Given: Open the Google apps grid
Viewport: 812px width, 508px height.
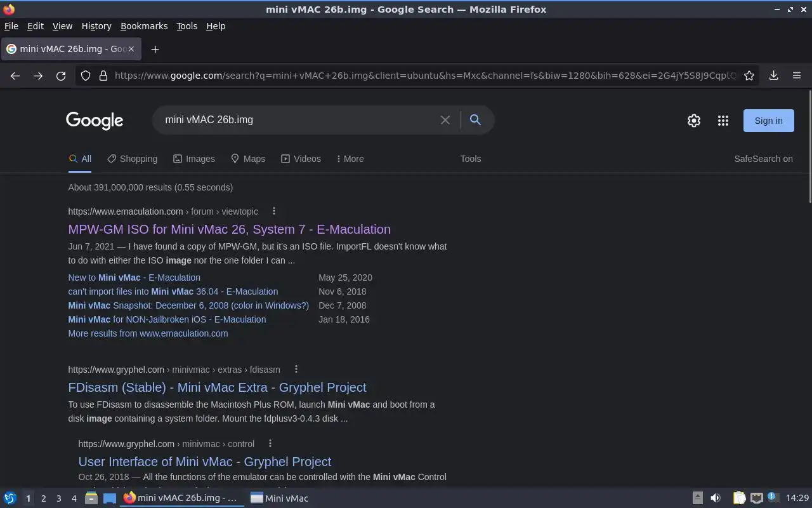Looking at the screenshot, I should 723,121.
